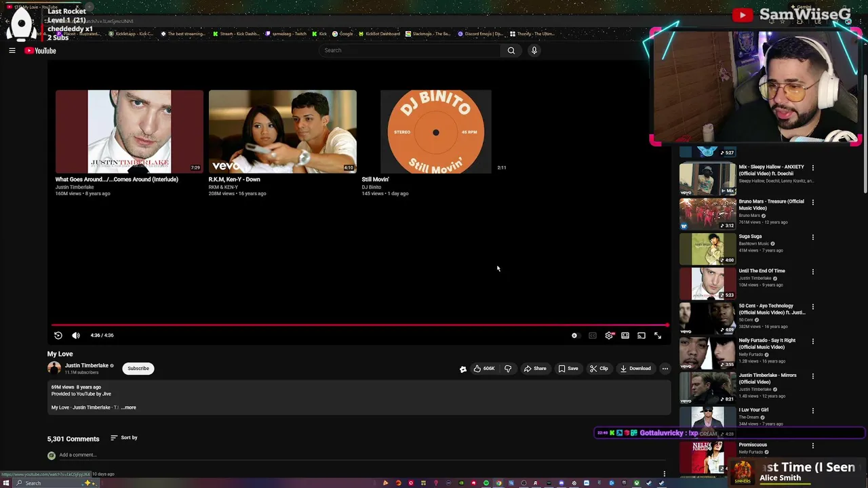868x488 pixels.
Task: Open options menu for Until The End Of Time
Action: [x=813, y=272]
